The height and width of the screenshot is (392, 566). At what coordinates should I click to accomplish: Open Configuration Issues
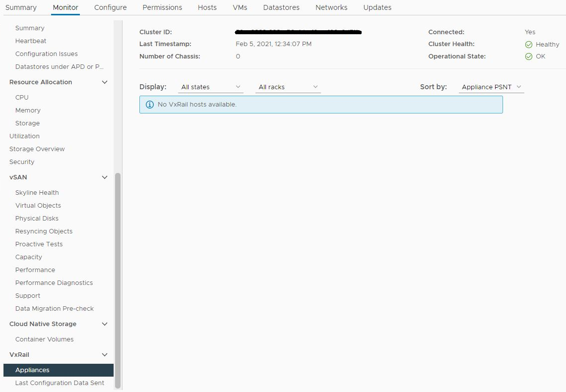(x=47, y=54)
